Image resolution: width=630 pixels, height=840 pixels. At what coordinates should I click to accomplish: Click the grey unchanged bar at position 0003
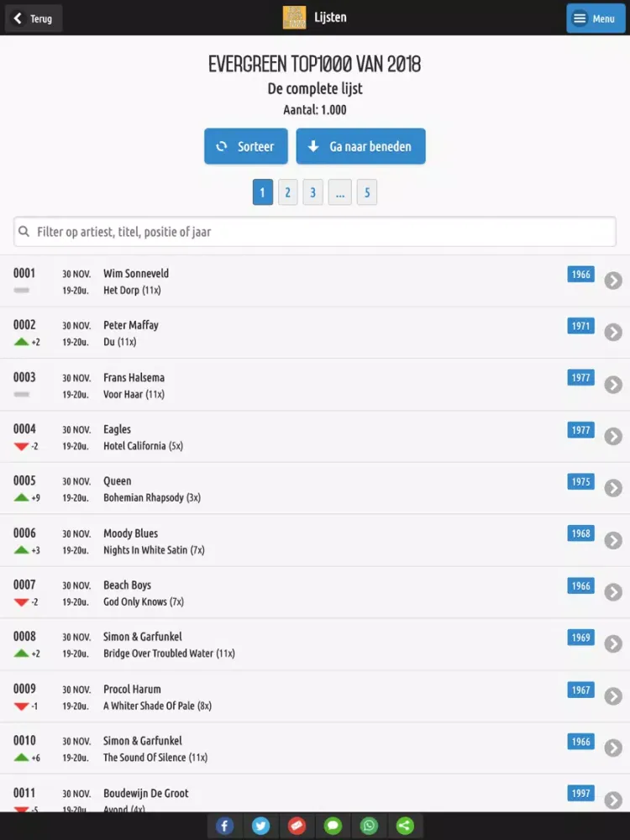coord(22,394)
